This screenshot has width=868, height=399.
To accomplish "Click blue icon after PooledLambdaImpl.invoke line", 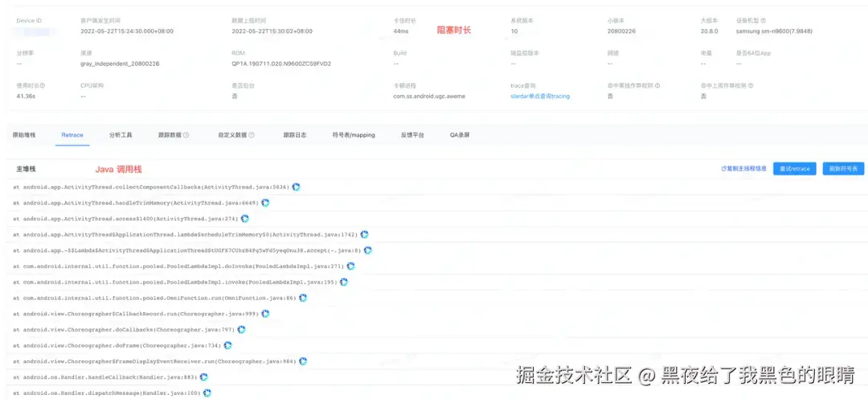I will coord(344,282).
